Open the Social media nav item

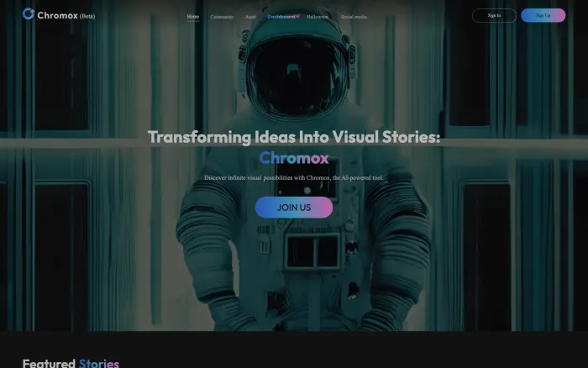pos(354,17)
